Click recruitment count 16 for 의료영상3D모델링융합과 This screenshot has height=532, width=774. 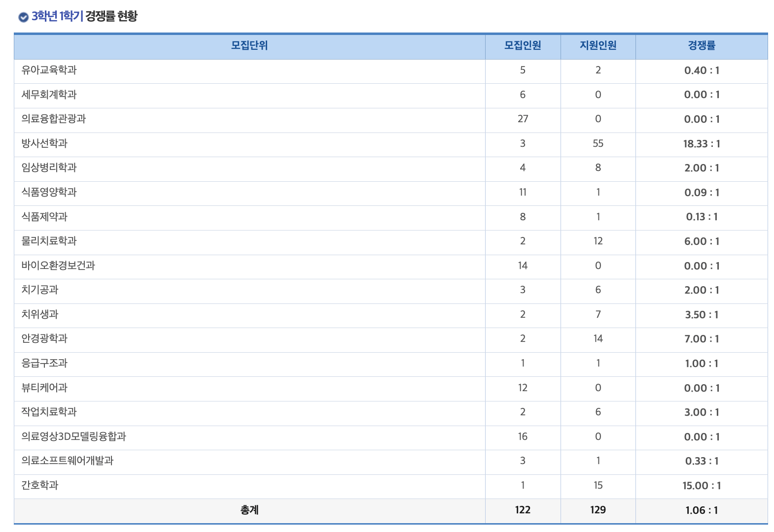pyautogui.click(x=523, y=436)
